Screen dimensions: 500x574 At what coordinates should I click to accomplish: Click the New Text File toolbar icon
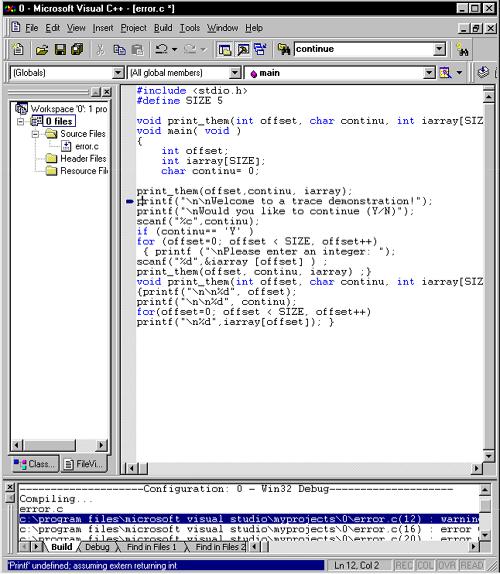pos(18,49)
